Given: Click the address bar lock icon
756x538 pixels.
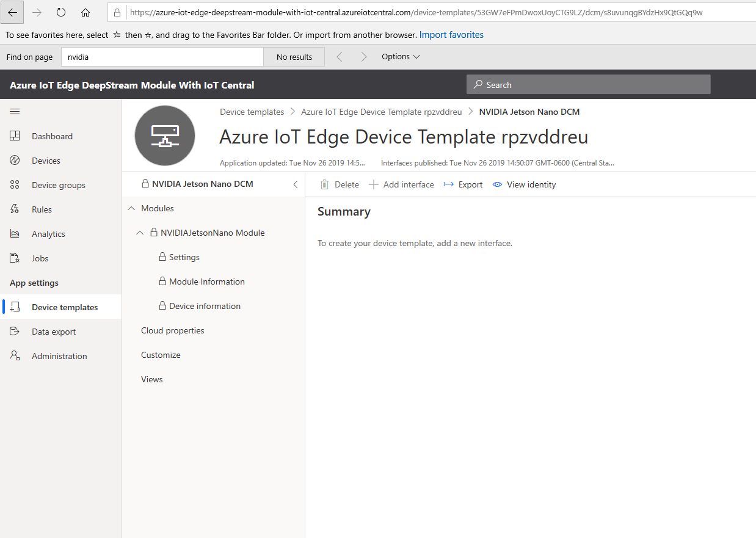Looking at the screenshot, I should [118, 12].
